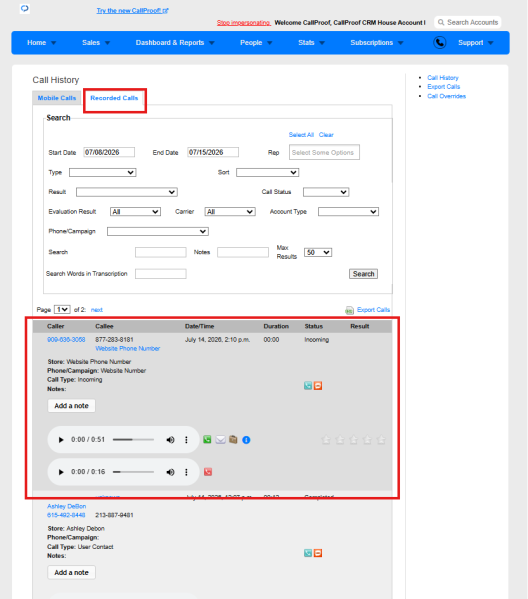Click the Notes search field

243,253
